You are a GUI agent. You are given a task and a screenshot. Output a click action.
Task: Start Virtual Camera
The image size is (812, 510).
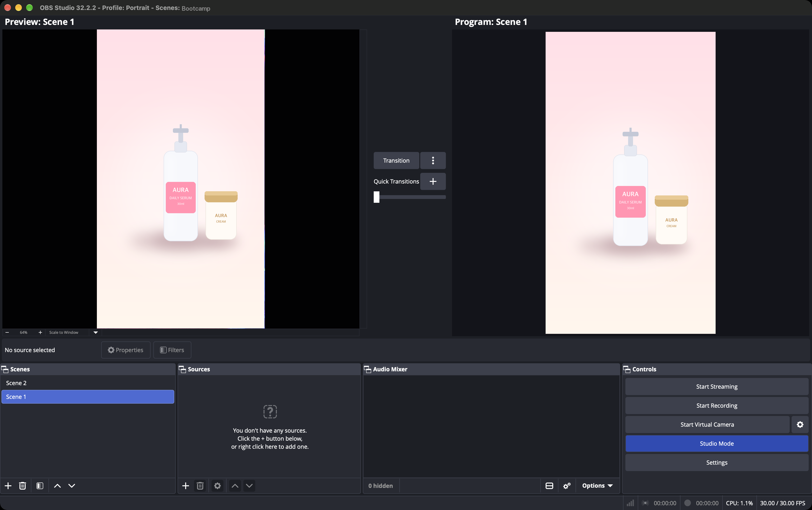[707, 425]
